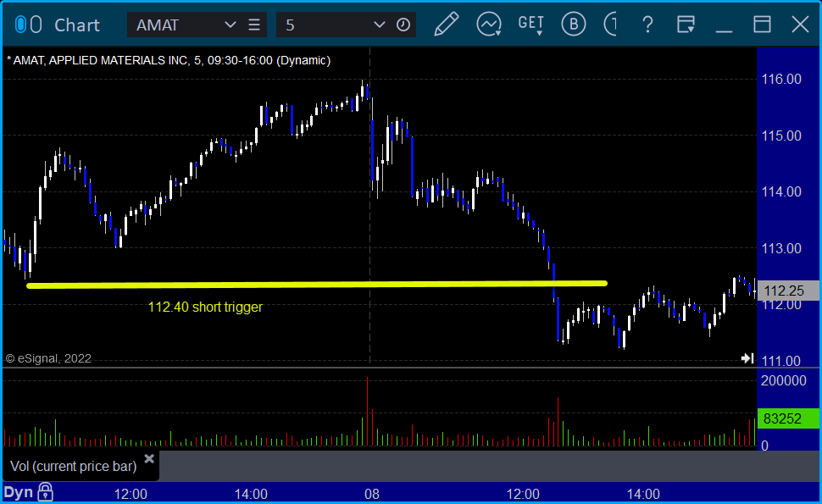
Task: Click the blue link-color window icon
Action: click(20, 25)
